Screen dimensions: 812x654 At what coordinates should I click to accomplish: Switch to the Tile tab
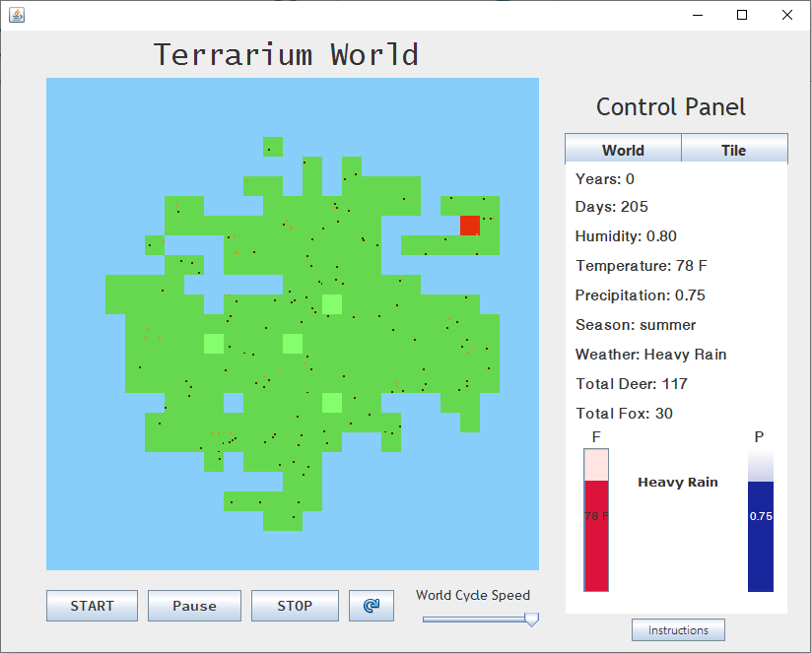734,150
